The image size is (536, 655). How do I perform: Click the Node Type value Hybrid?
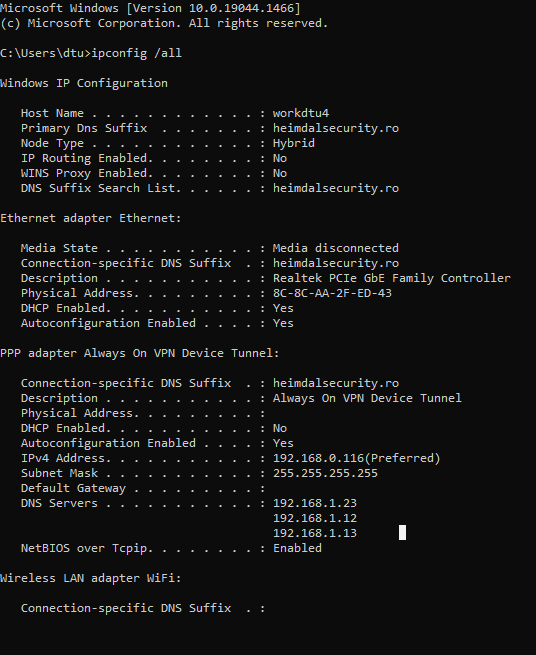click(294, 143)
